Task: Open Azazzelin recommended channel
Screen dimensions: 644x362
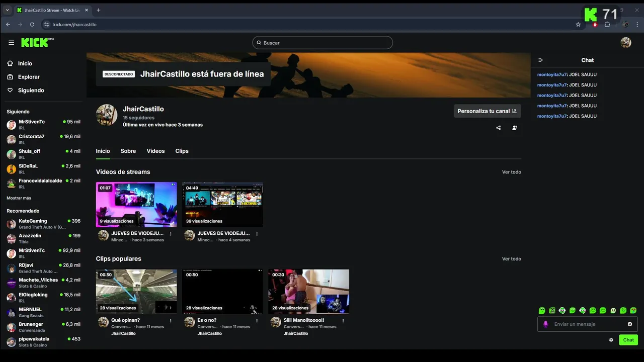Action: click(x=43, y=238)
